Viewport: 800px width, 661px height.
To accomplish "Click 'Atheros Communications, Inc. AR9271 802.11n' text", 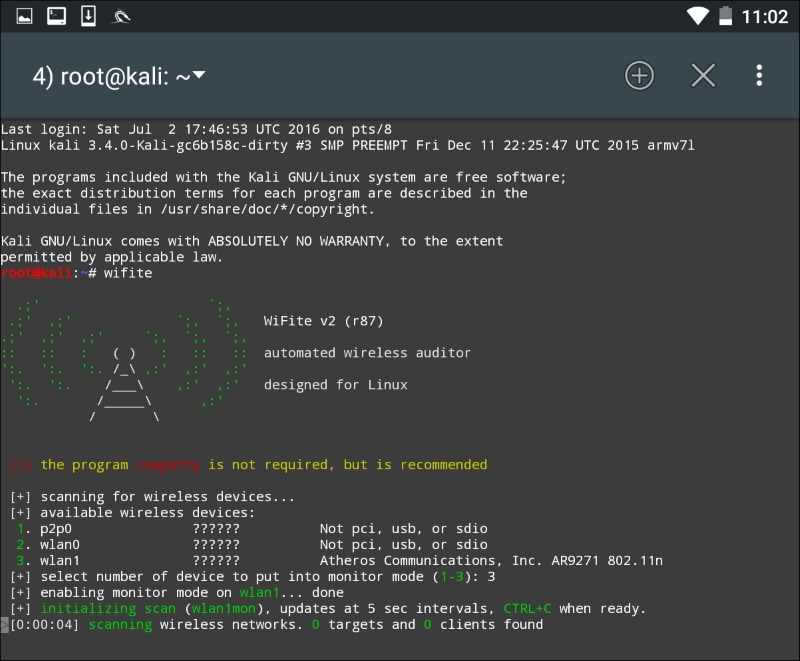I will click(491, 561).
